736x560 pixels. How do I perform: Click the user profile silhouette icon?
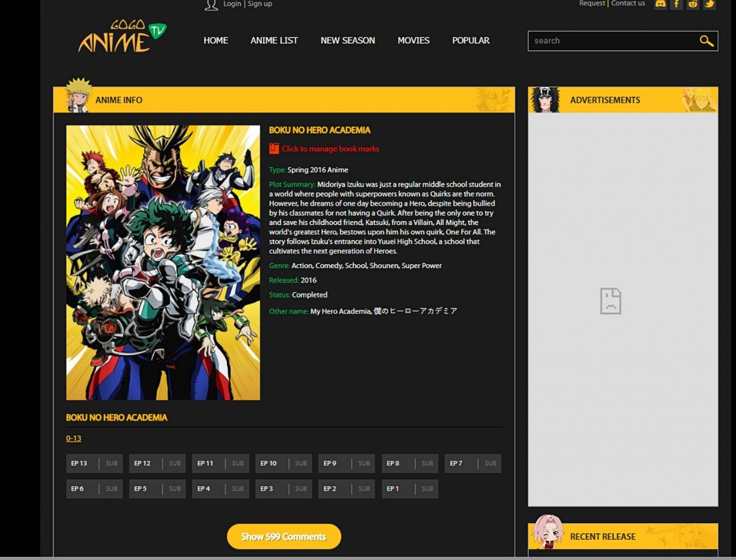point(211,5)
